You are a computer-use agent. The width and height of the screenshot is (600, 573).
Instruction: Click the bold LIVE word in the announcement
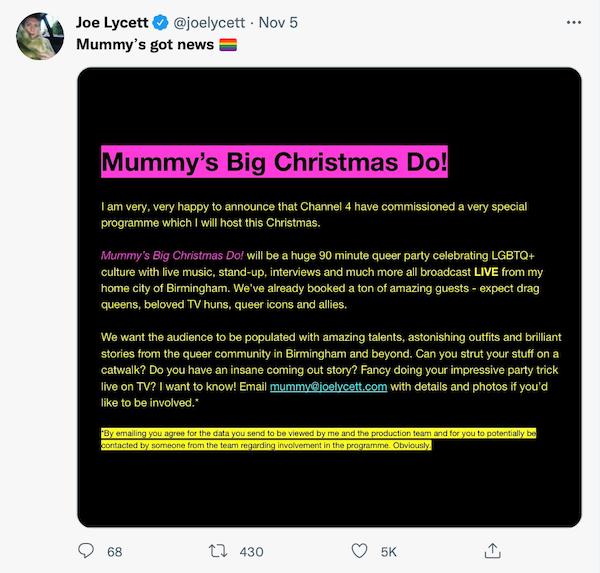point(486,272)
